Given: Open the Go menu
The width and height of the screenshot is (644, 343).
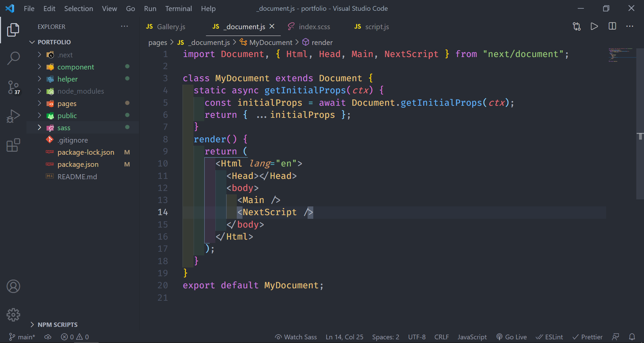Looking at the screenshot, I should 130,8.
